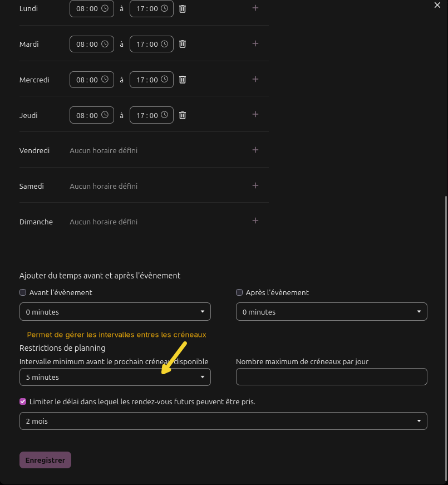Click the "Restrictions de planning" heading
This screenshot has width=448, height=485.
(x=62, y=348)
